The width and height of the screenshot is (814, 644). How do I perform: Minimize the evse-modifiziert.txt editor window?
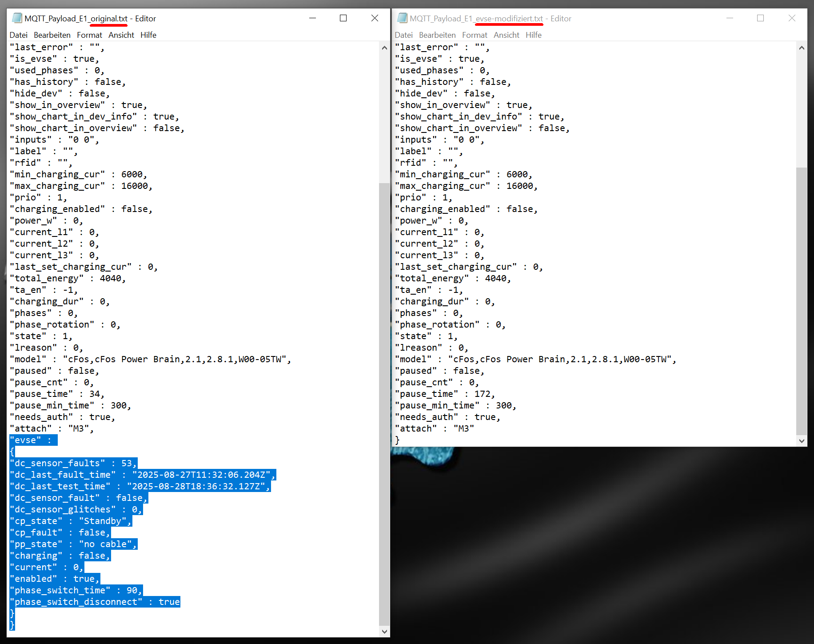pyautogui.click(x=730, y=18)
